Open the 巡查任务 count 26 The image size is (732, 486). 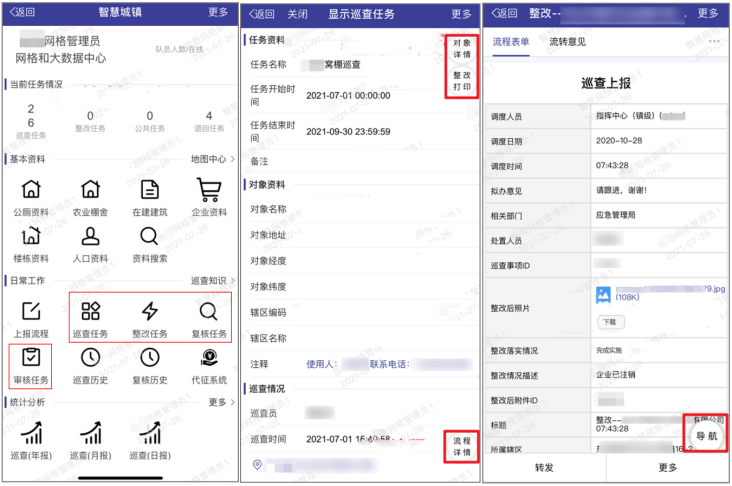coord(31,116)
